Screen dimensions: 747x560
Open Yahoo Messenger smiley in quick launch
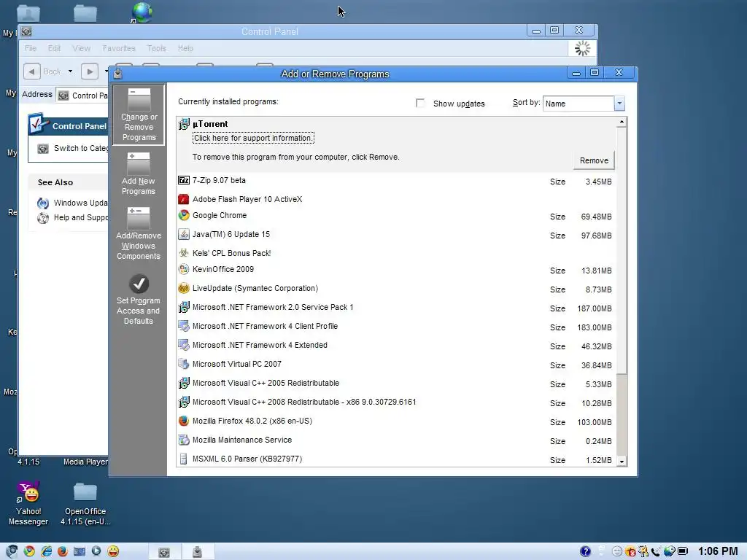113,551
